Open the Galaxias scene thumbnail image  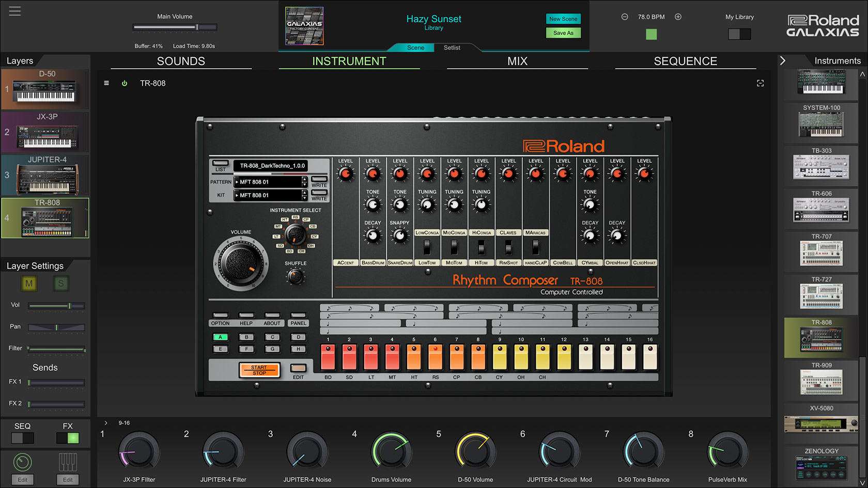pyautogui.click(x=305, y=26)
